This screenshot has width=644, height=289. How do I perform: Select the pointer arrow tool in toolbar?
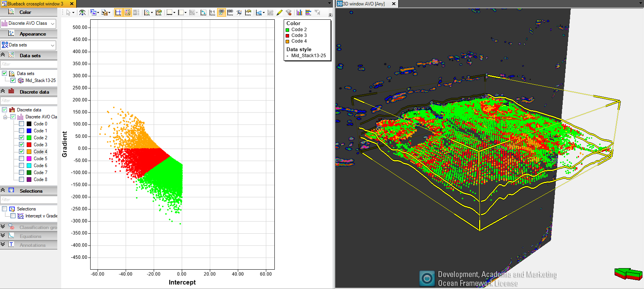69,12
